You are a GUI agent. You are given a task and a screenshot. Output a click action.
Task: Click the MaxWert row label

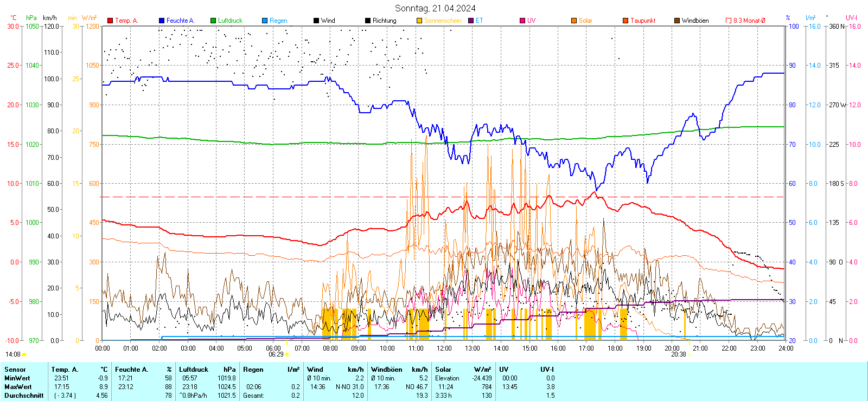coord(18,387)
